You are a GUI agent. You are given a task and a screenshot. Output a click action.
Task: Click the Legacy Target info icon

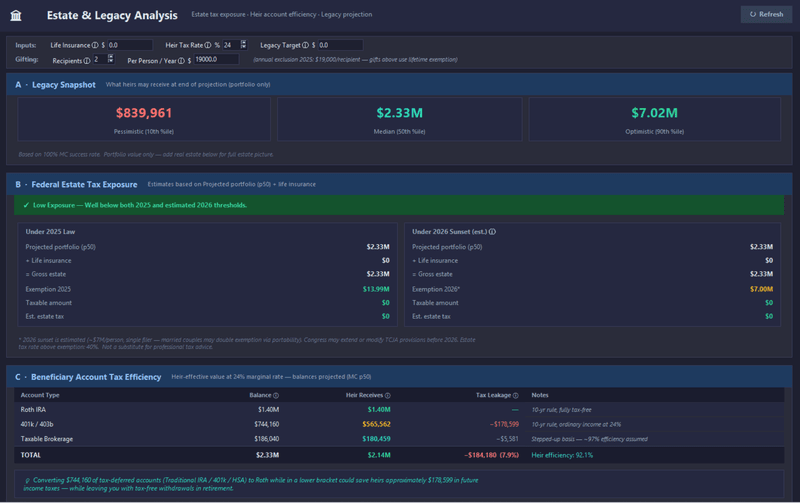(x=305, y=45)
